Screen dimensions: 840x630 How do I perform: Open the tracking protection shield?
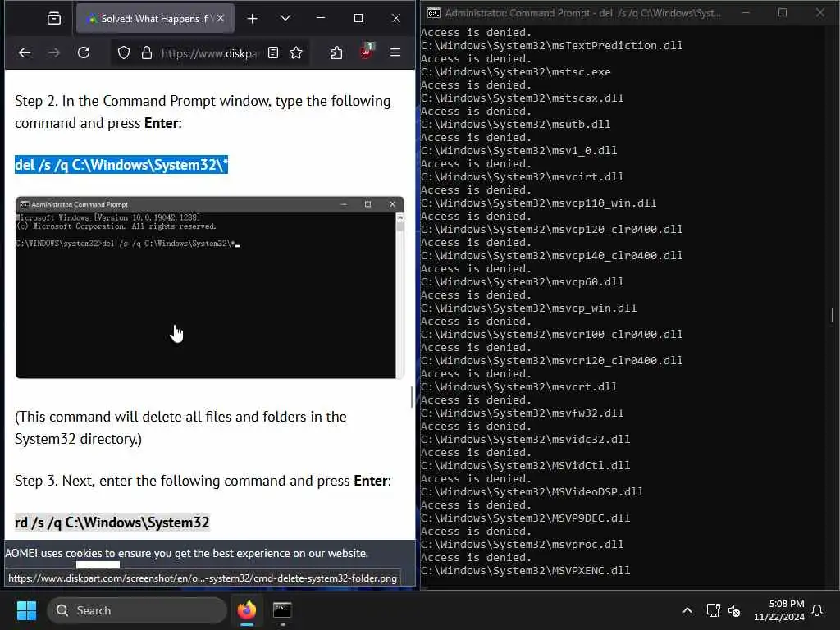point(124,52)
